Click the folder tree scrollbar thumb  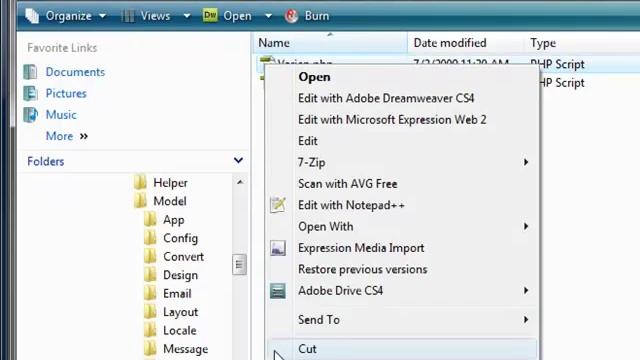(x=240, y=264)
